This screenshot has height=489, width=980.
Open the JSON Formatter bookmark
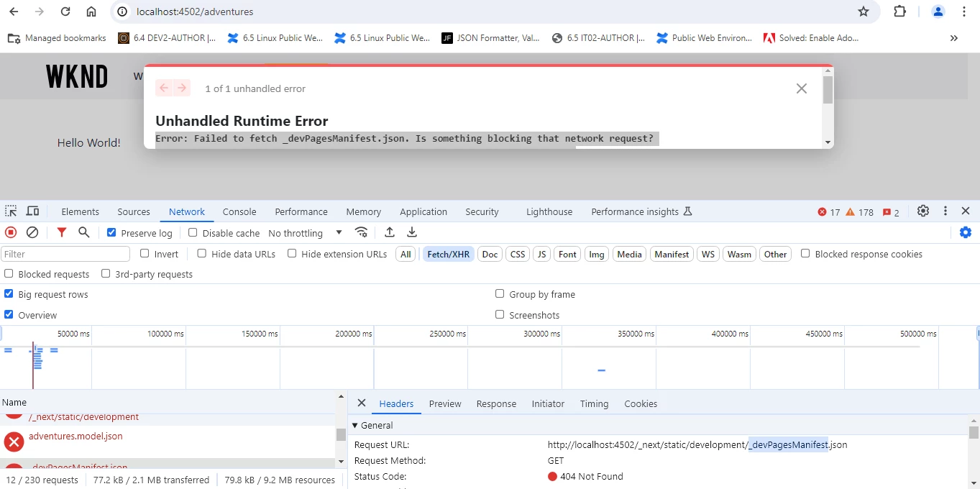pos(490,38)
